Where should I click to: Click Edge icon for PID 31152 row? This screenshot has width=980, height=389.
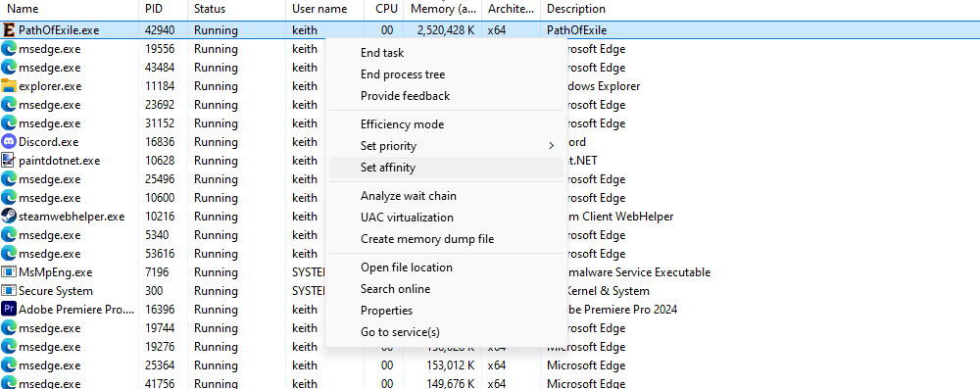(x=9, y=123)
